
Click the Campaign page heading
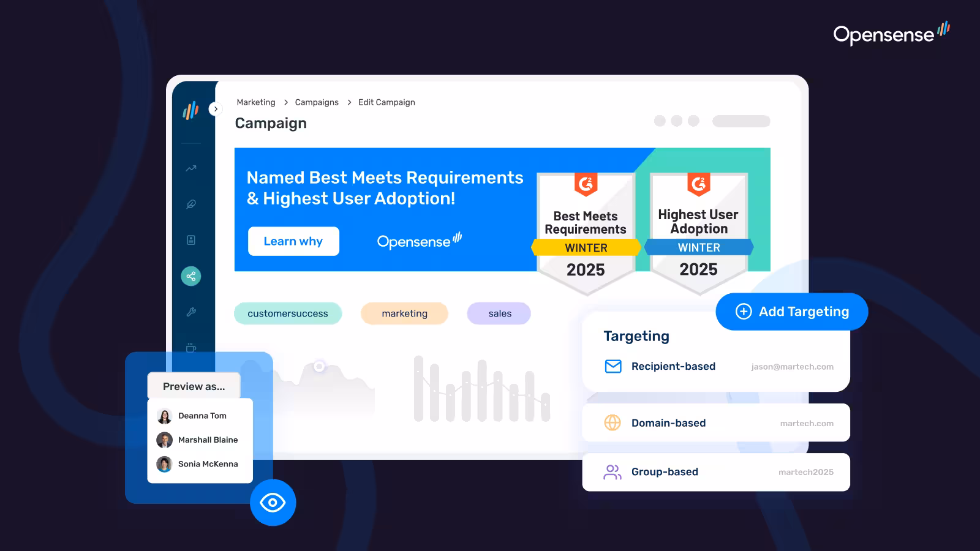pos(271,123)
